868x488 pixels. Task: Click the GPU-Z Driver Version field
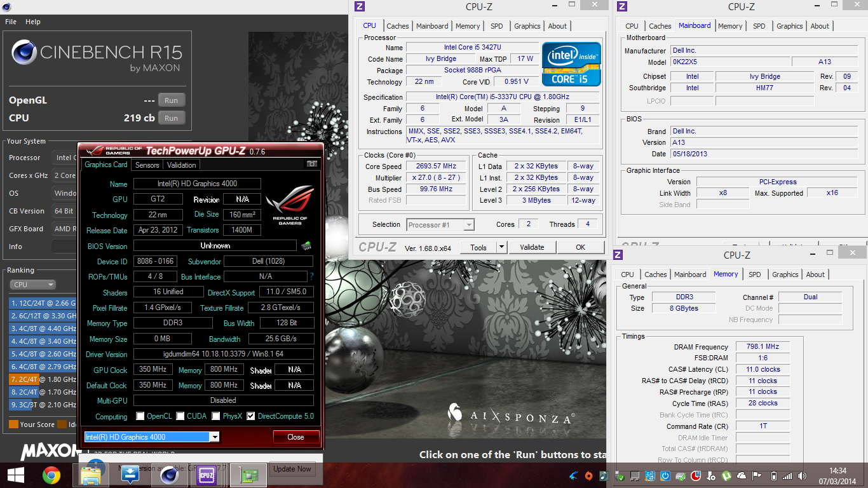pyautogui.click(x=223, y=354)
